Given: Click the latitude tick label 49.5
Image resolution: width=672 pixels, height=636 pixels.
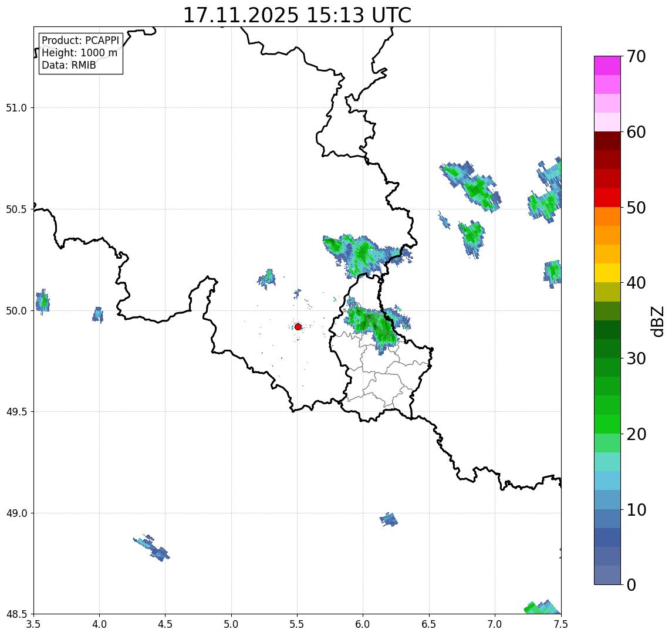Looking at the screenshot, I should click(16, 412).
